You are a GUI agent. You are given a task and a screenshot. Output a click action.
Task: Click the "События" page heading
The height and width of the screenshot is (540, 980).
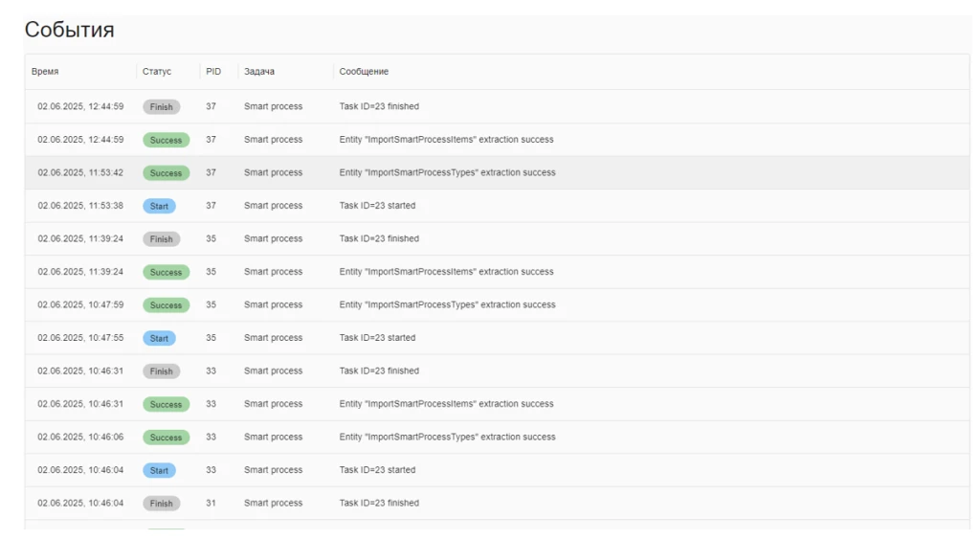(x=69, y=30)
